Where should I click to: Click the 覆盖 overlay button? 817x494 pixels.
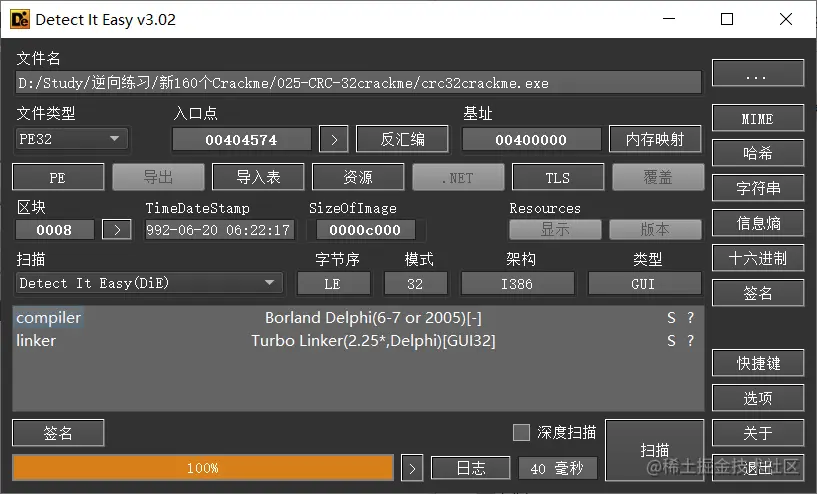(658, 178)
